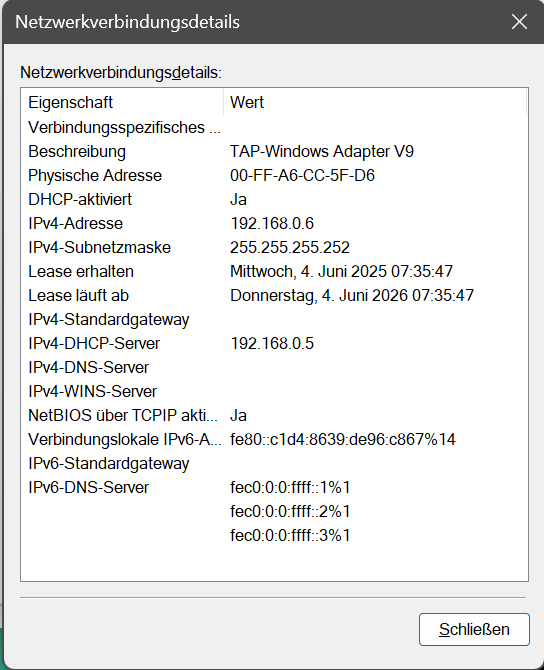Select the IPv4-DHCP-Server row

pyautogui.click(x=274, y=344)
